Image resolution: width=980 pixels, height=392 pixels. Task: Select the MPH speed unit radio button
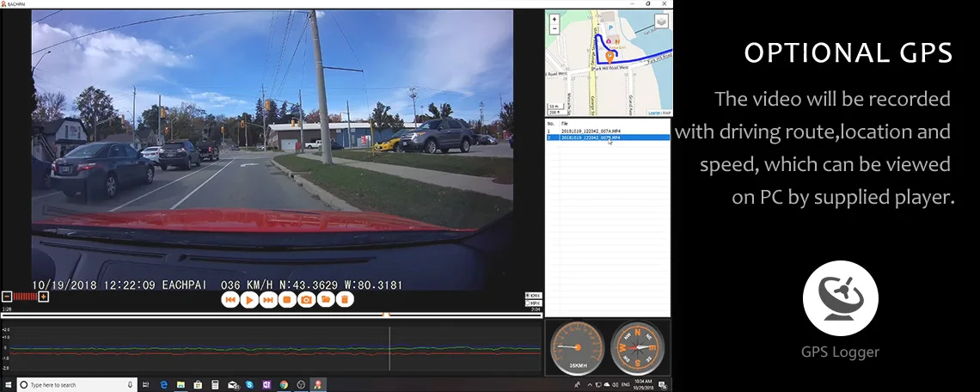pyautogui.click(x=527, y=303)
